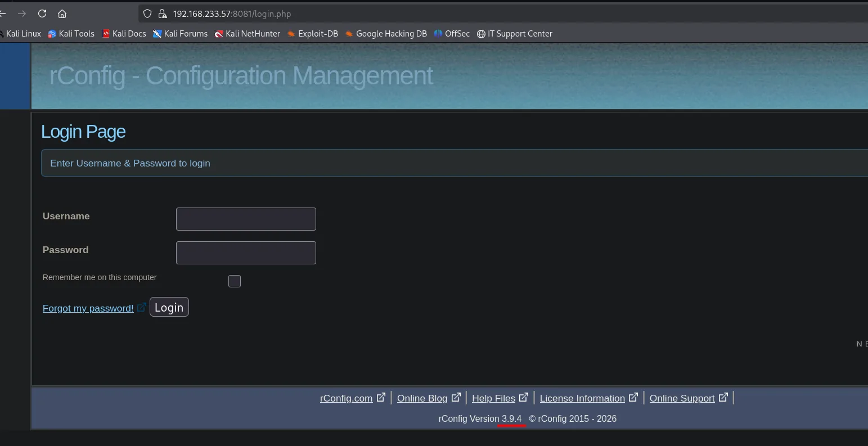868x446 pixels.
Task: Open the OffSec bookmark
Action: pyautogui.click(x=452, y=34)
